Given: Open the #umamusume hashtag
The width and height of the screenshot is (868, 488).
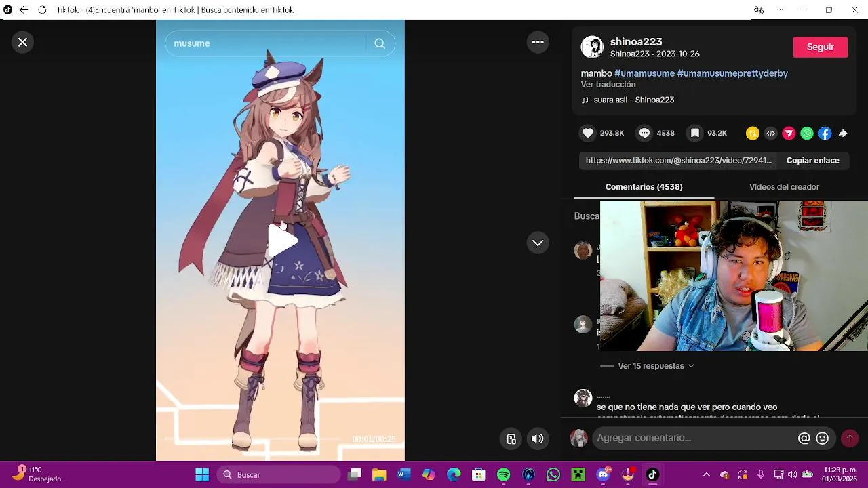Looking at the screenshot, I should click(x=644, y=73).
